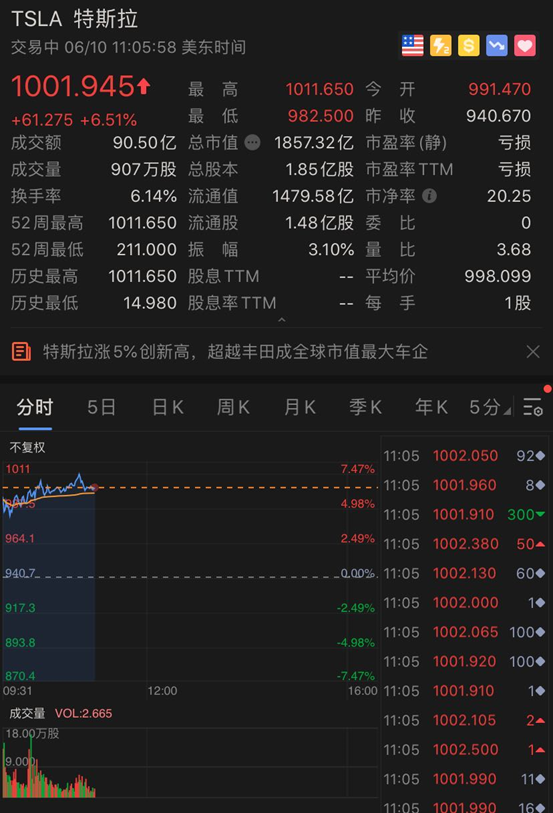
Task: Tap the intraday price line chart
Action: click(190, 572)
